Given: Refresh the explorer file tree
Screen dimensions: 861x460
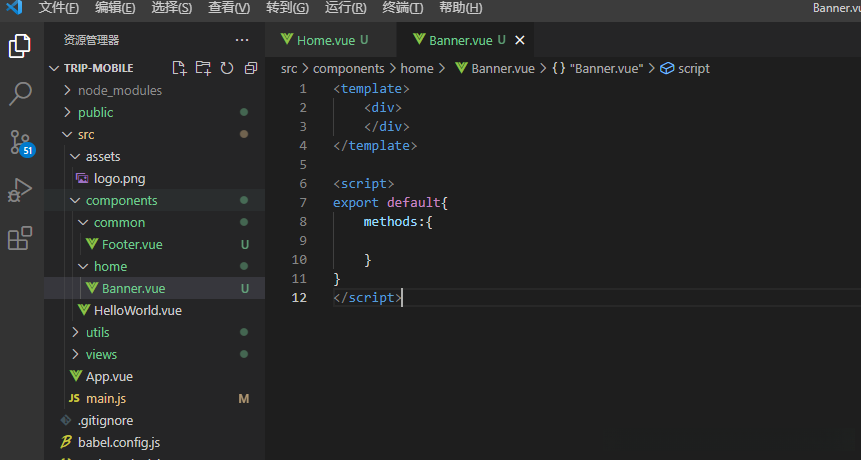Looking at the screenshot, I should pyautogui.click(x=227, y=68).
